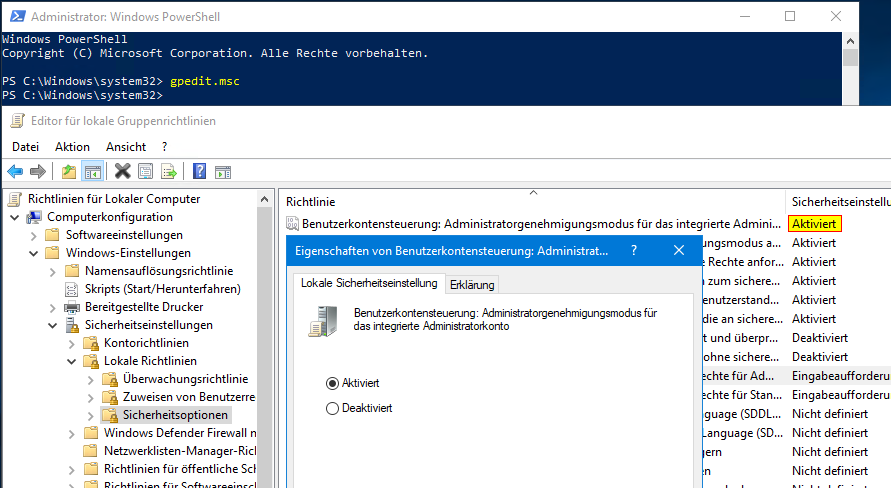Collapse the Lokale Richtlinien tree node

click(x=71, y=361)
